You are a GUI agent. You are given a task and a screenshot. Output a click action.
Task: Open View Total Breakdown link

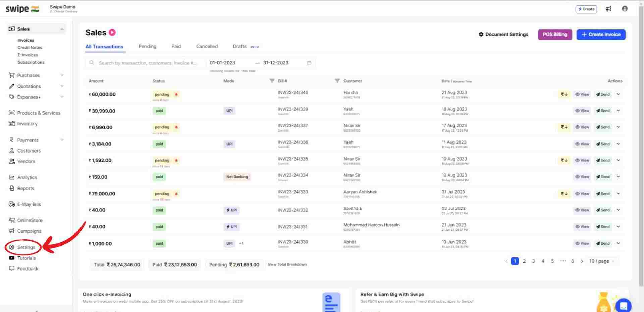(287, 264)
